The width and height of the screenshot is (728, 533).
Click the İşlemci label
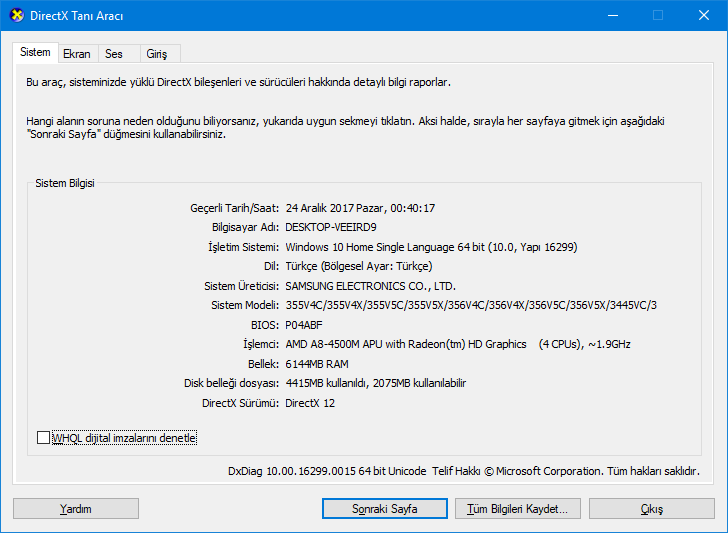tap(261, 344)
